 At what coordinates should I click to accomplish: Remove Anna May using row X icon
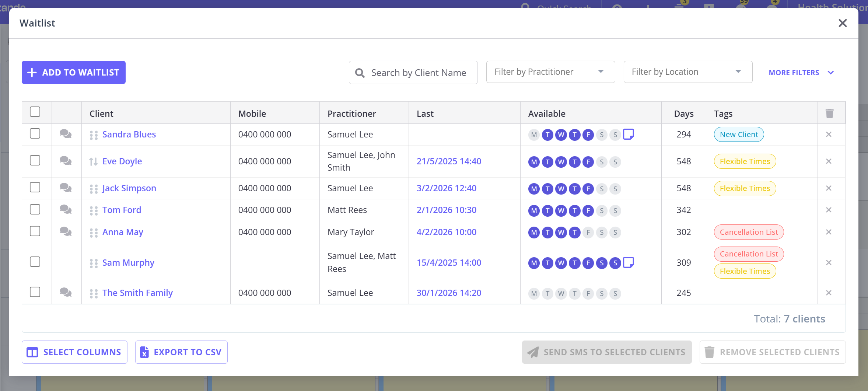point(829,232)
